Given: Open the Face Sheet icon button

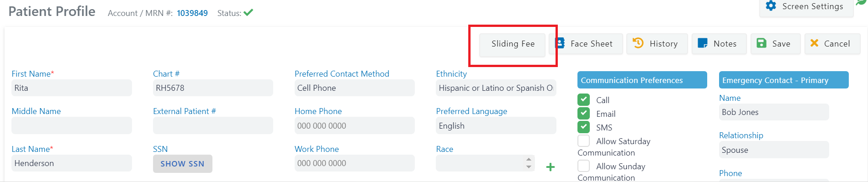Looking at the screenshot, I should (x=560, y=43).
